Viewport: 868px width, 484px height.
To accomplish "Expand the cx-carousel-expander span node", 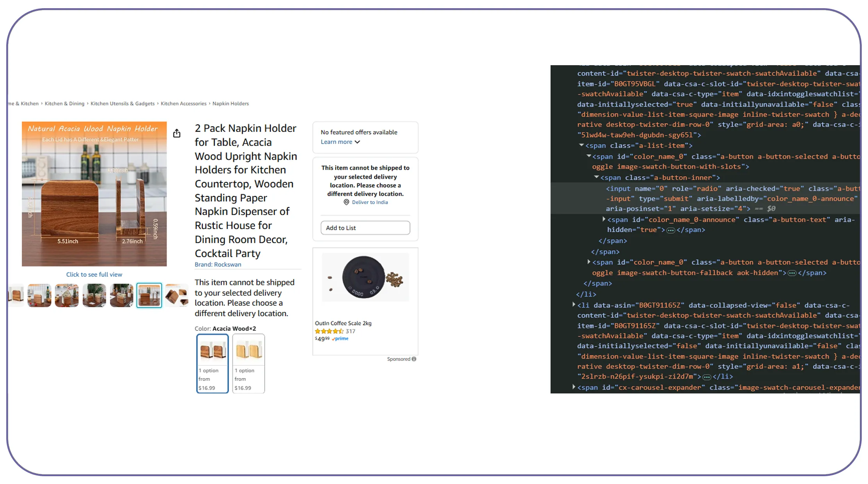I will coord(574,387).
